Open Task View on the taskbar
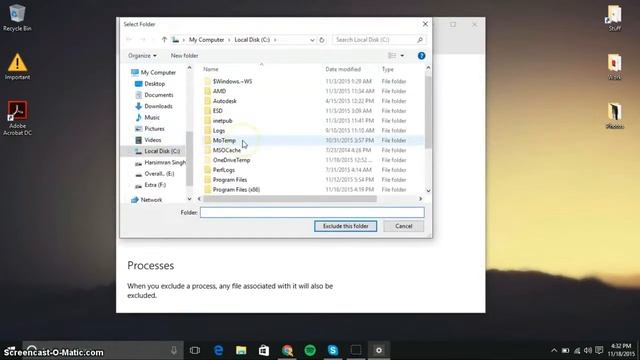Screen dimensions: 640x360 (x=195, y=350)
